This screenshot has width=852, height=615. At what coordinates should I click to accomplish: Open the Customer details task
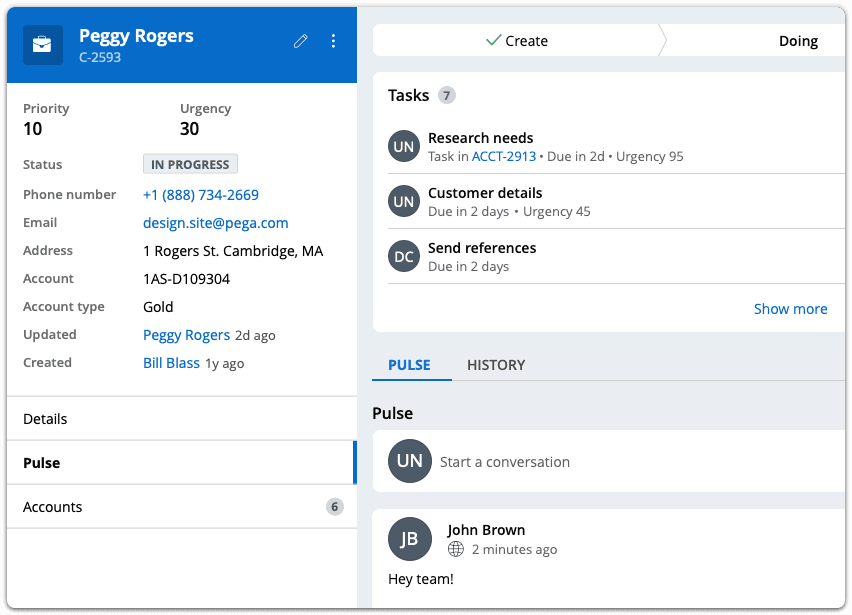(485, 193)
